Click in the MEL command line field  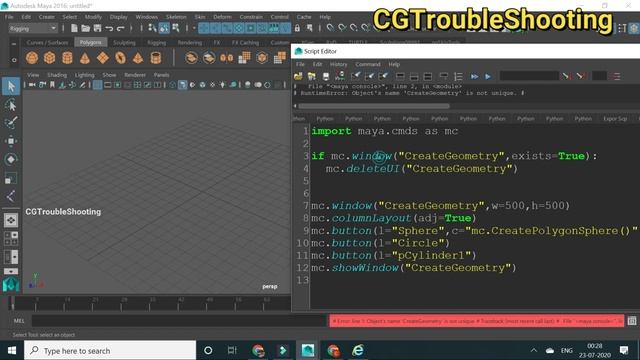180,321
